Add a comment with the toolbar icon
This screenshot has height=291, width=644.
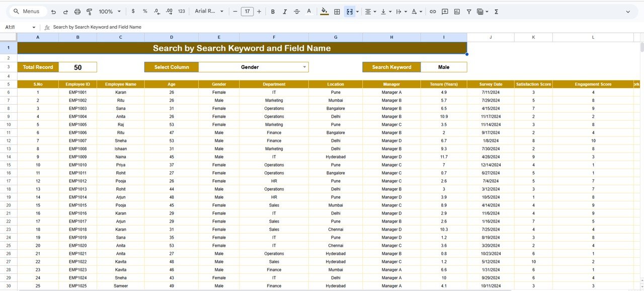point(445,12)
